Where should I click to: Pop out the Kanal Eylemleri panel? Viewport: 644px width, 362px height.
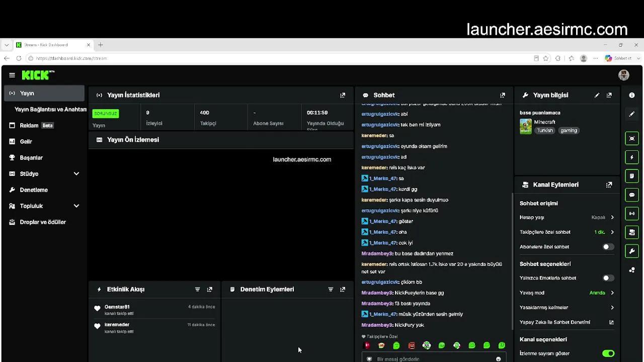pyautogui.click(x=609, y=185)
